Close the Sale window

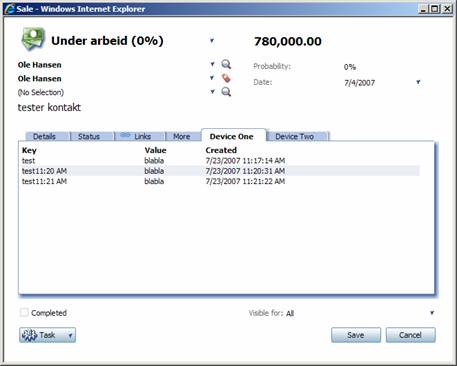click(447, 9)
